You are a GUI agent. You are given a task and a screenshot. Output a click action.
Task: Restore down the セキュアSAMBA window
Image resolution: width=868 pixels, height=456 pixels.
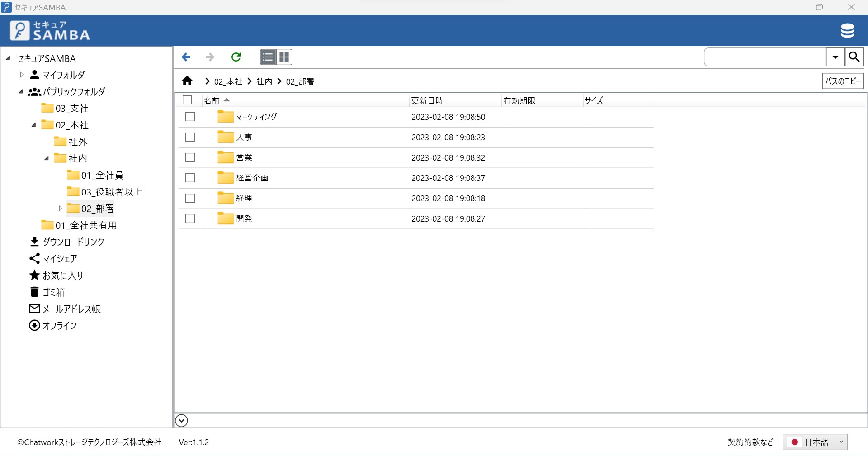coord(819,7)
